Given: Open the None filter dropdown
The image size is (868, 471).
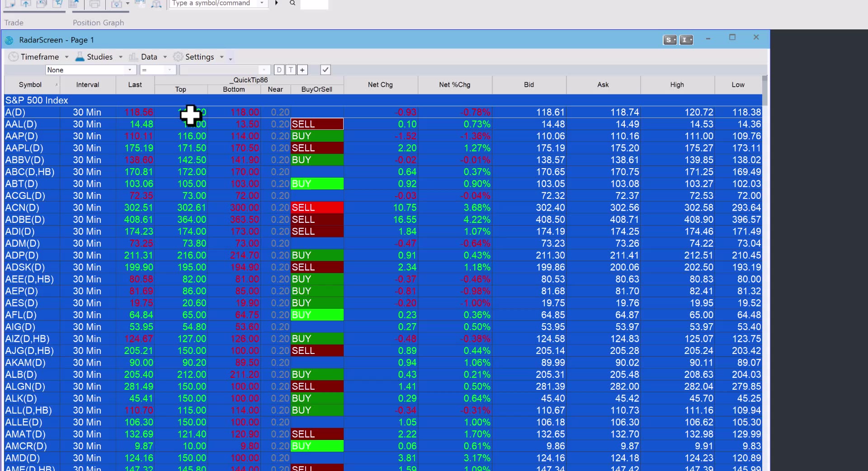Looking at the screenshot, I should point(130,70).
